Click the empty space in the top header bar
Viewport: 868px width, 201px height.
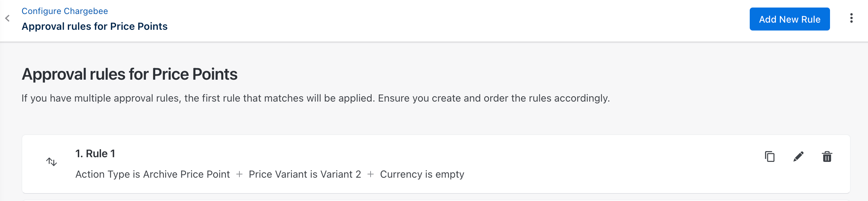(x=430, y=20)
